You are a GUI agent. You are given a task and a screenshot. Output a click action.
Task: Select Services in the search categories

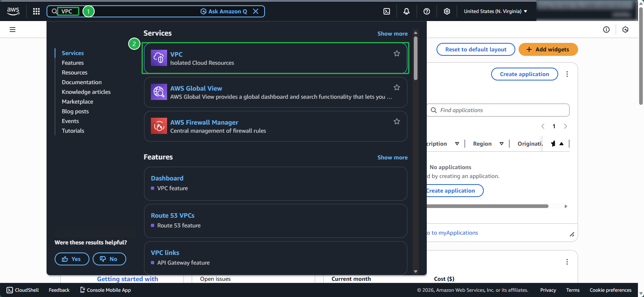pyautogui.click(x=73, y=53)
